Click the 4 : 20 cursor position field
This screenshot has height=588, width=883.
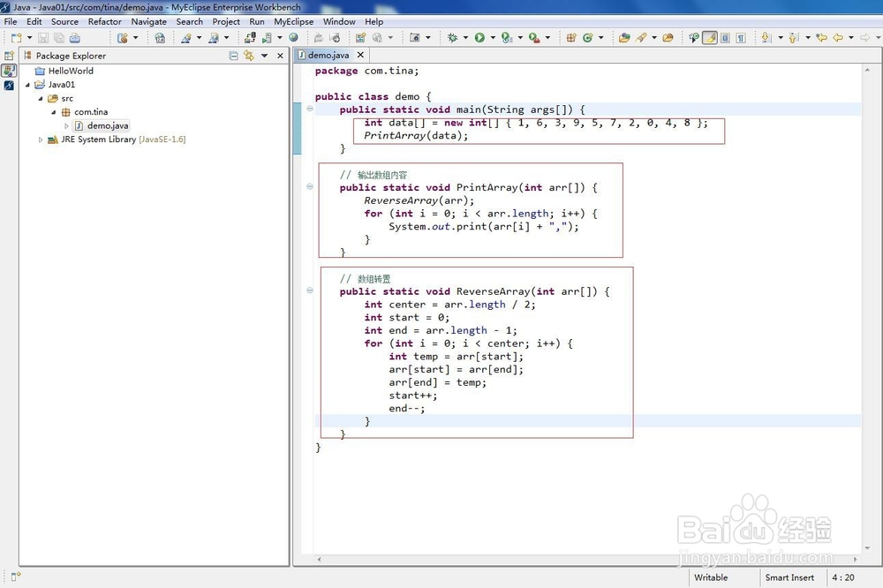[x=843, y=577]
